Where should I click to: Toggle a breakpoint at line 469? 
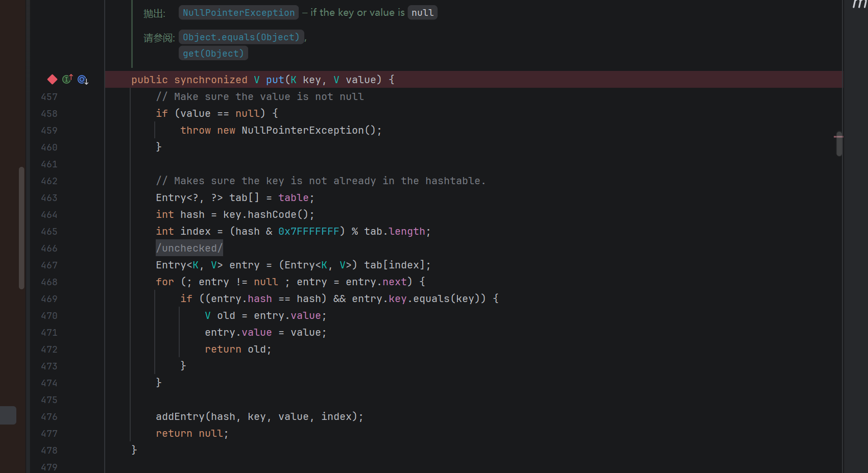[x=49, y=299]
